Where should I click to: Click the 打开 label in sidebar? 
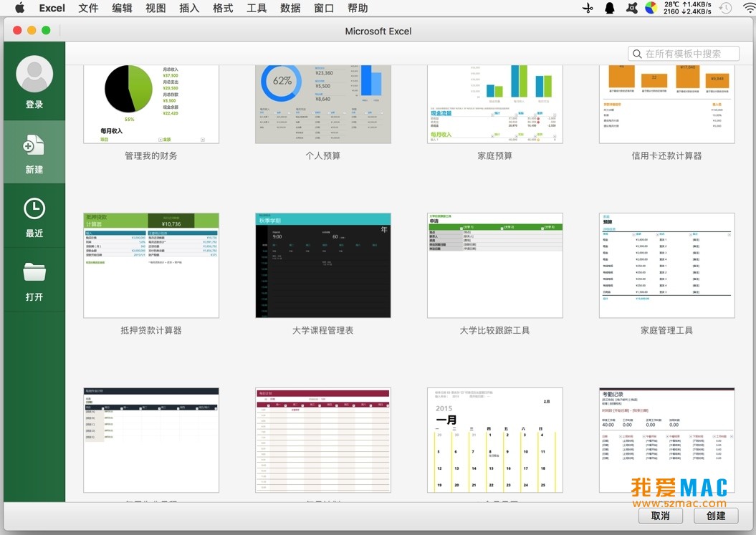tap(34, 297)
